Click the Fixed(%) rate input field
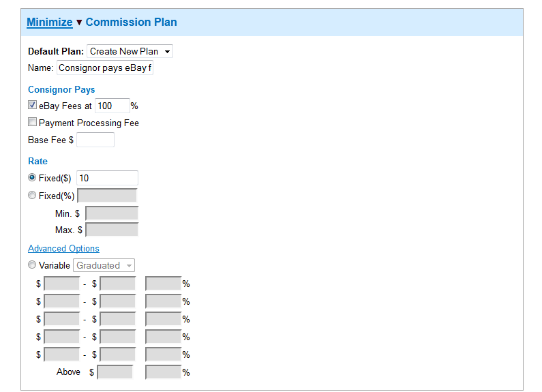 click(107, 196)
